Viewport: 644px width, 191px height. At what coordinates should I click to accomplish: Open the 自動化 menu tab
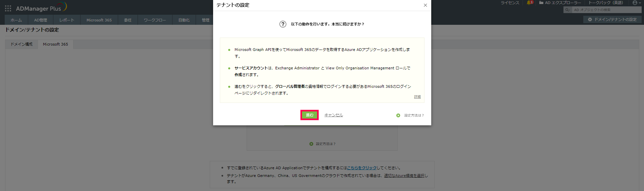pyautogui.click(x=184, y=20)
